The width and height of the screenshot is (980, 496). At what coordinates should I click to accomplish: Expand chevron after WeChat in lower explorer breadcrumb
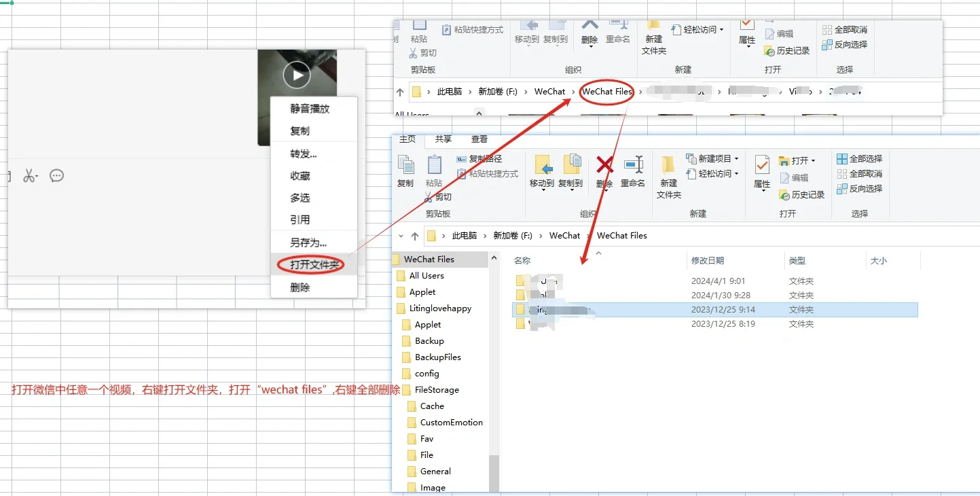point(589,236)
